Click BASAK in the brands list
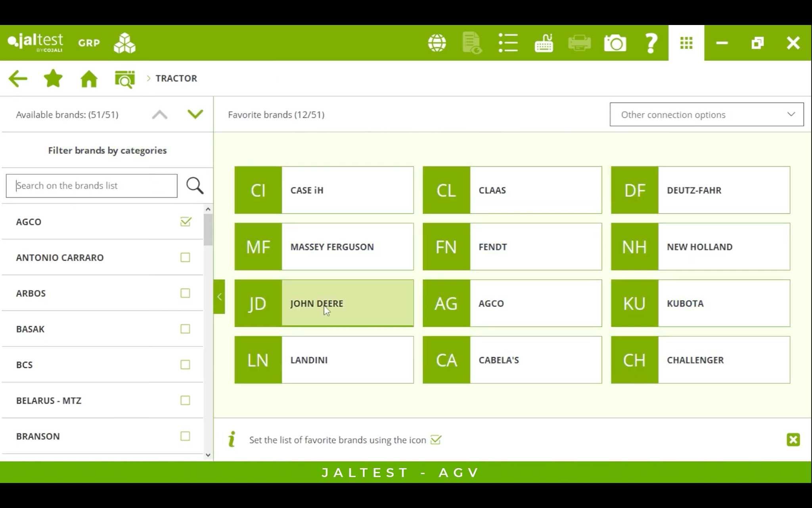 point(30,329)
